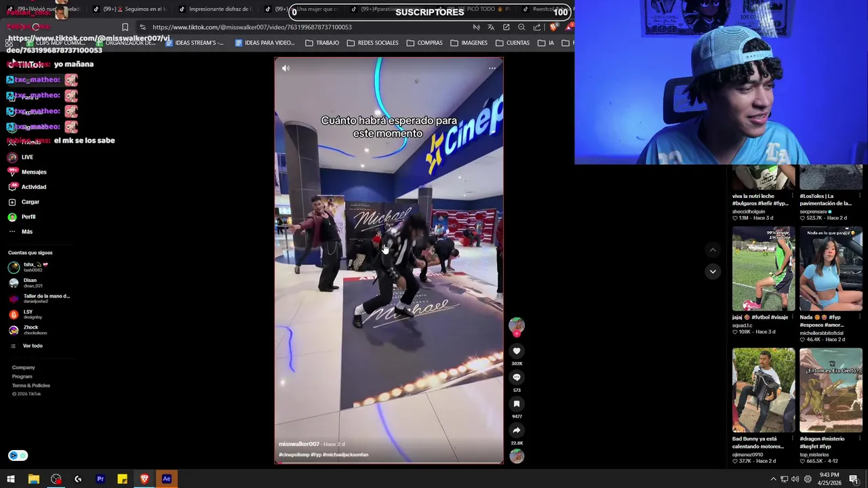This screenshot has height=488, width=868.
Task: Open the squad.f.c futbol video thumbnail
Action: (763, 269)
